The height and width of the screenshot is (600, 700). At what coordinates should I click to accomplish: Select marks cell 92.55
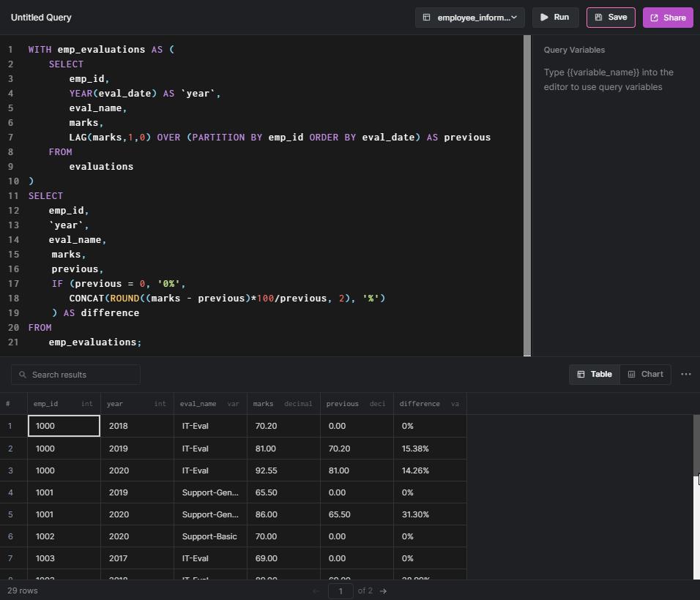[x=283, y=470]
